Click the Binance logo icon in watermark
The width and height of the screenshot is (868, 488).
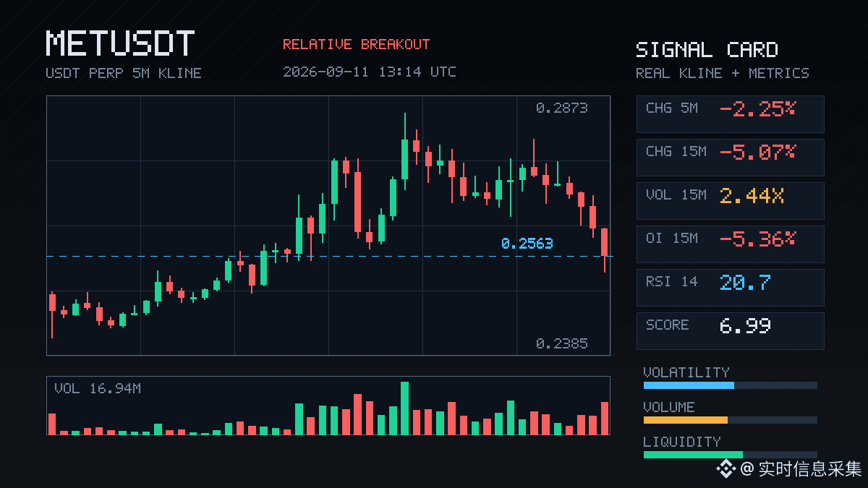(726, 469)
